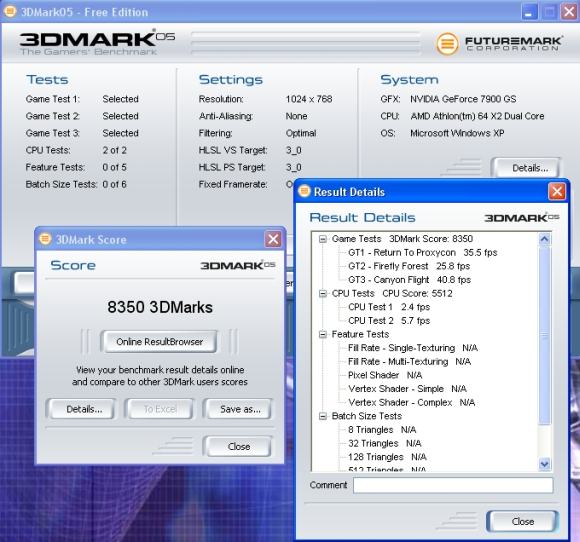Select Fill Rate - Single-Texturing row
580x542 pixels.
413,348
